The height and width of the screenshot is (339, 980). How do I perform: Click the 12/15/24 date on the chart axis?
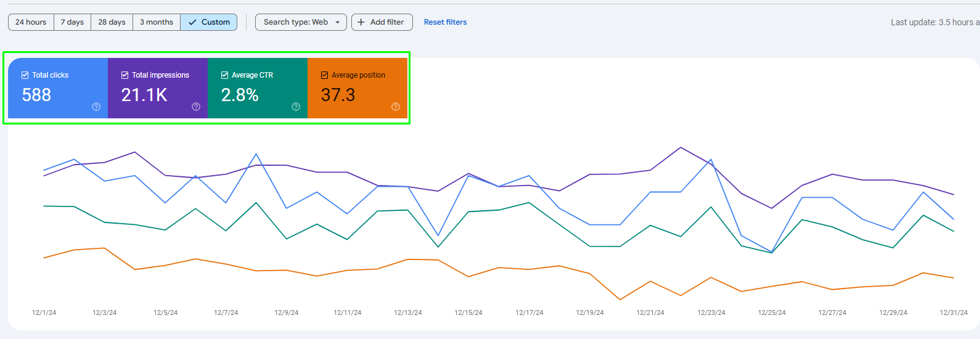(x=468, y=312)
